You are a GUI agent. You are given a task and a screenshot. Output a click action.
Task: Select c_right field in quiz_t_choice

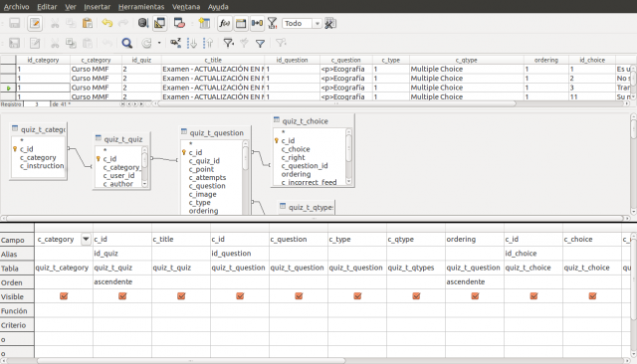pyautogui.click(x=293, y=157)
